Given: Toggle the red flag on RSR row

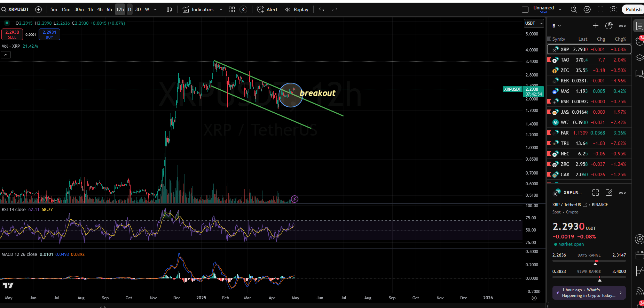Looking at the screenshot, I should point(549,101).
